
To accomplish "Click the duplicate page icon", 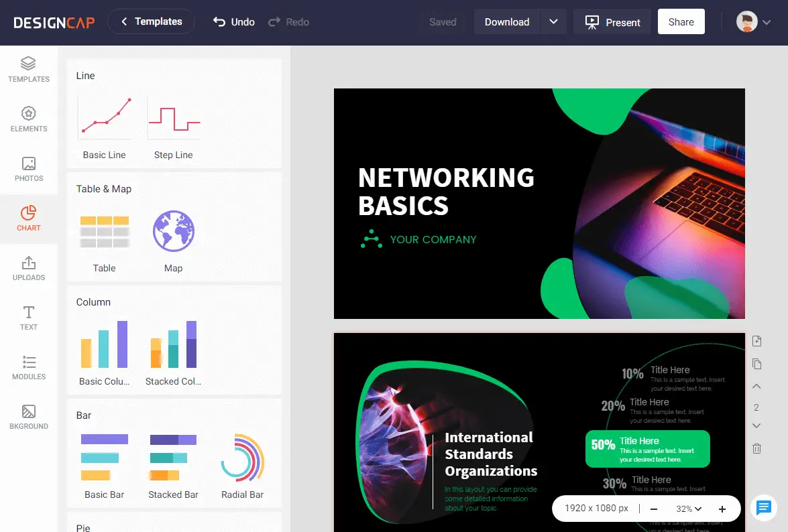I will (757, 364).
